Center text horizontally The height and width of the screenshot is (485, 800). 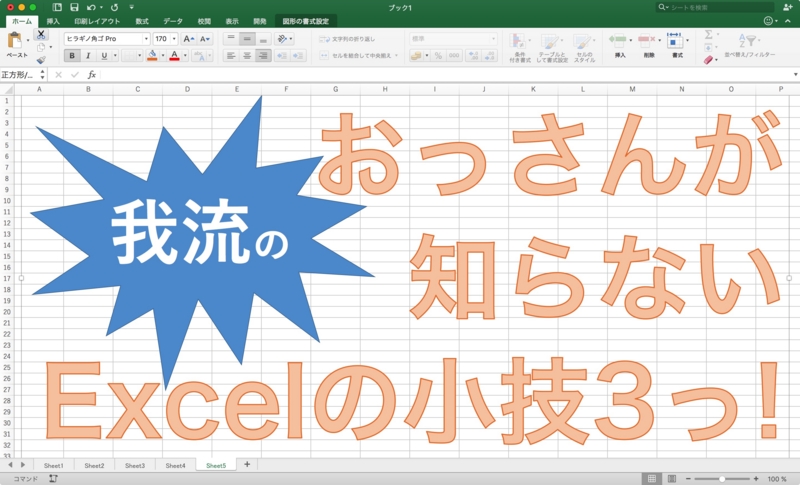(x=247, y=56)
